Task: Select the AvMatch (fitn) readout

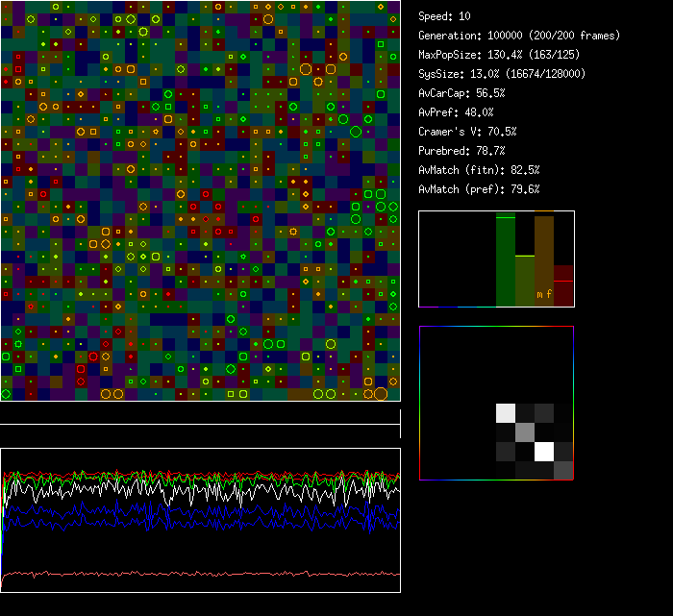Action: (479, 170)
